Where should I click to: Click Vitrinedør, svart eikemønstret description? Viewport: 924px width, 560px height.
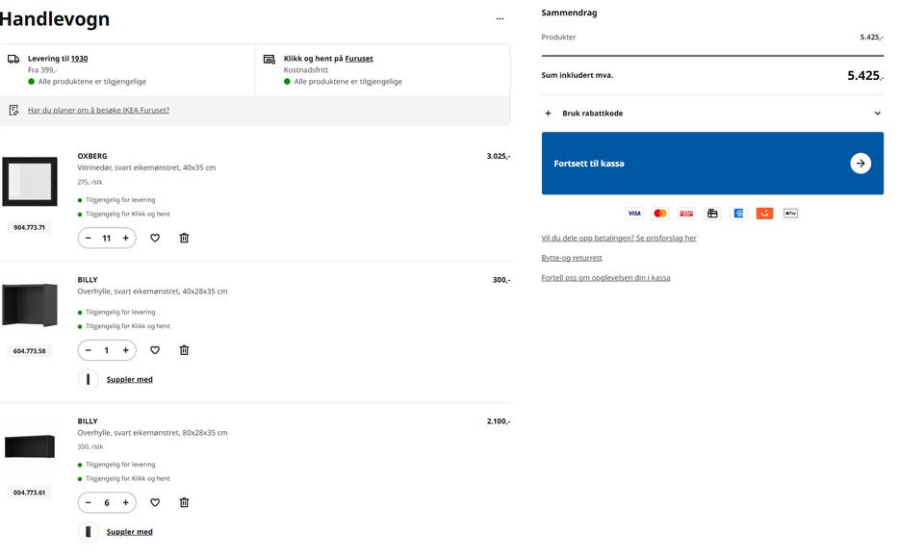[x=146, y=167]
